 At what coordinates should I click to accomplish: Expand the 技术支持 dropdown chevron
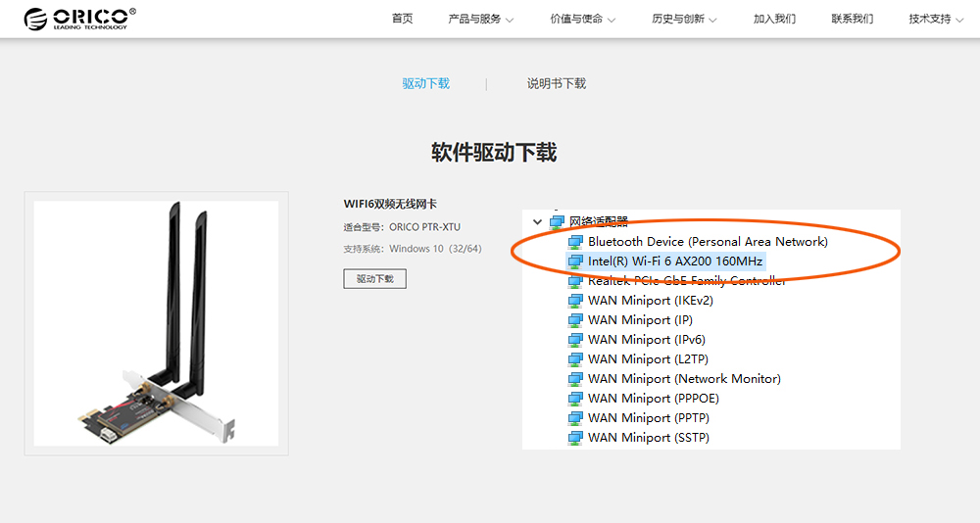(x=959, y=20)
